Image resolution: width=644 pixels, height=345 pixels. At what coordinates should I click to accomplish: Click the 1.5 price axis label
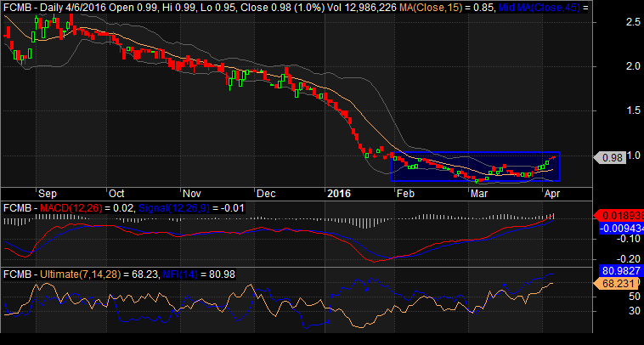pyautogui.click(x=633, y=110)
